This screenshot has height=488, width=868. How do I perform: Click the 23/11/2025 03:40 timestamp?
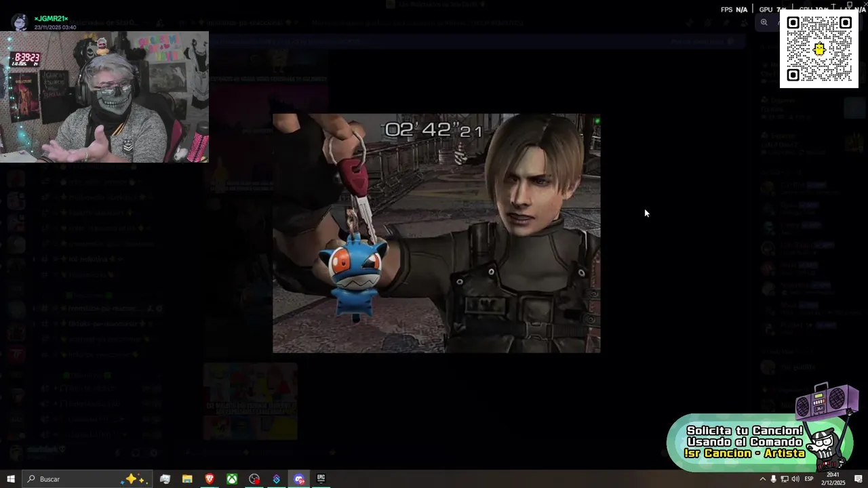point(55,27)
